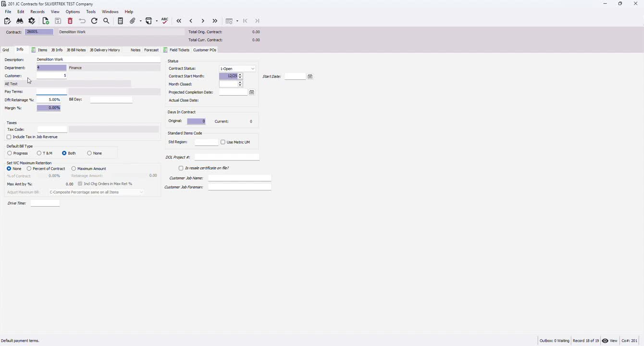Open the Tools menu
This screenshot has height=346, width=644.
click(91, 12)
